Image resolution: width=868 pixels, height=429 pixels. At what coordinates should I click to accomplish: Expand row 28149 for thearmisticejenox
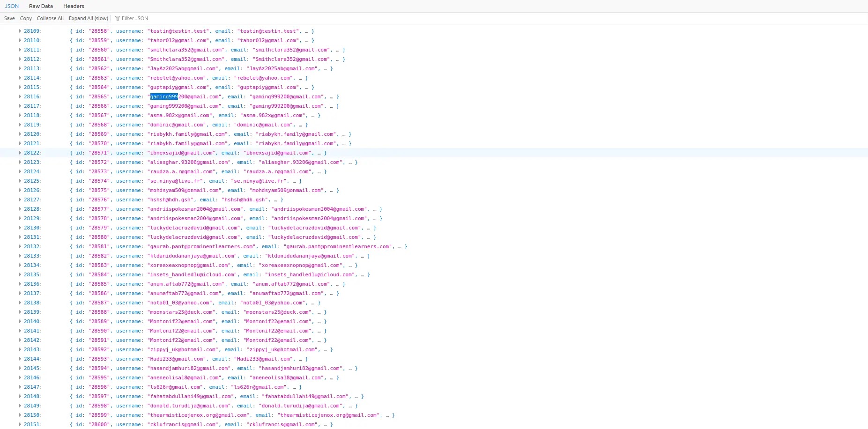pyautogui.click(x=19, y=406)
